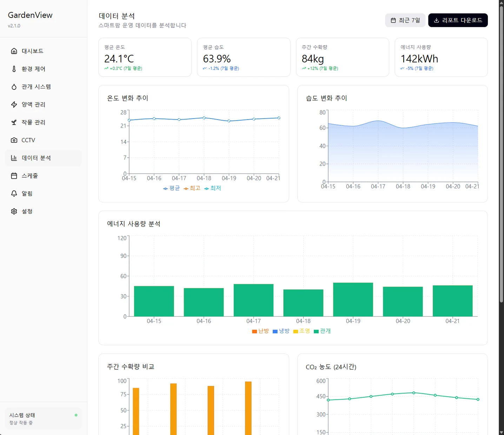Open the 스케줄 sidebar link
The height and width of the screenshot is (435, 504).
[x=44, y=176]
